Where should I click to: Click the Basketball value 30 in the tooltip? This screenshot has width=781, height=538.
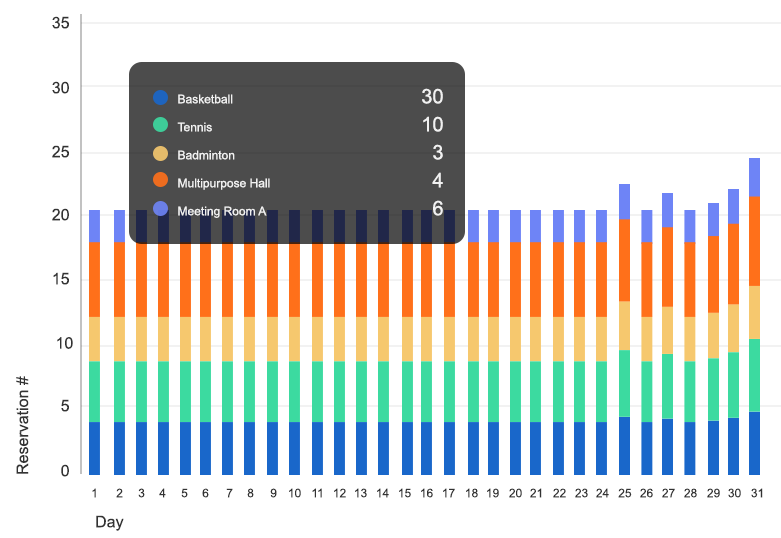[431, 97]
